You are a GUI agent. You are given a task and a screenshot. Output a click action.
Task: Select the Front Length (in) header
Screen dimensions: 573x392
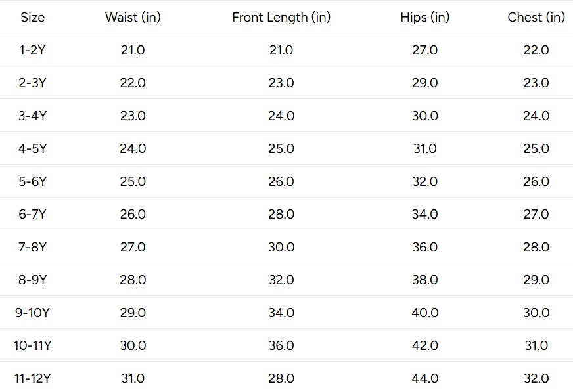281,17
